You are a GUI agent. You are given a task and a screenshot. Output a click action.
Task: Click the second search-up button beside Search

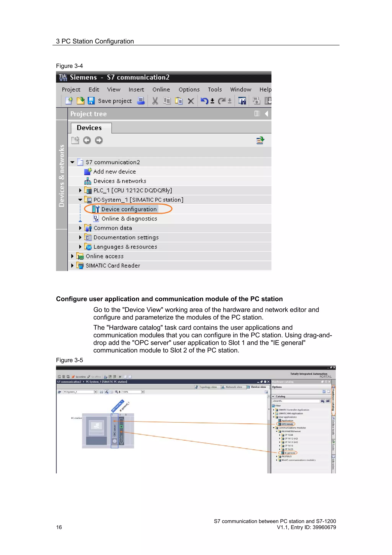point(328,401)
